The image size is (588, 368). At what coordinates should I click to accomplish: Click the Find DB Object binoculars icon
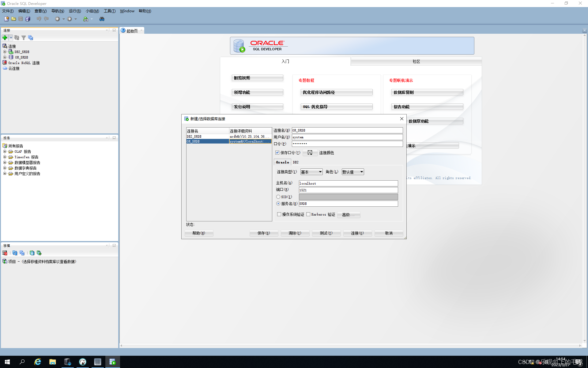tap(102, 19)
